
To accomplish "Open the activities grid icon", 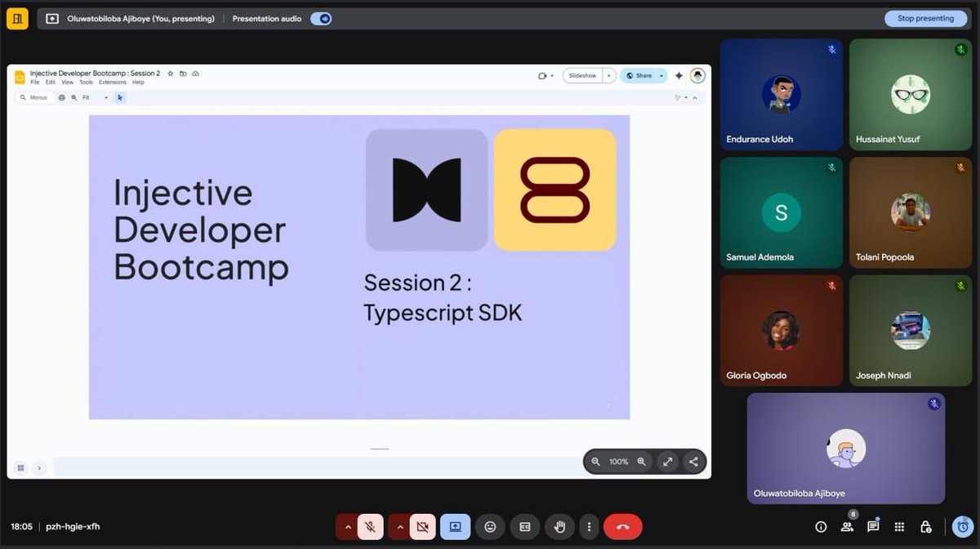I will [x=899, y=527].
